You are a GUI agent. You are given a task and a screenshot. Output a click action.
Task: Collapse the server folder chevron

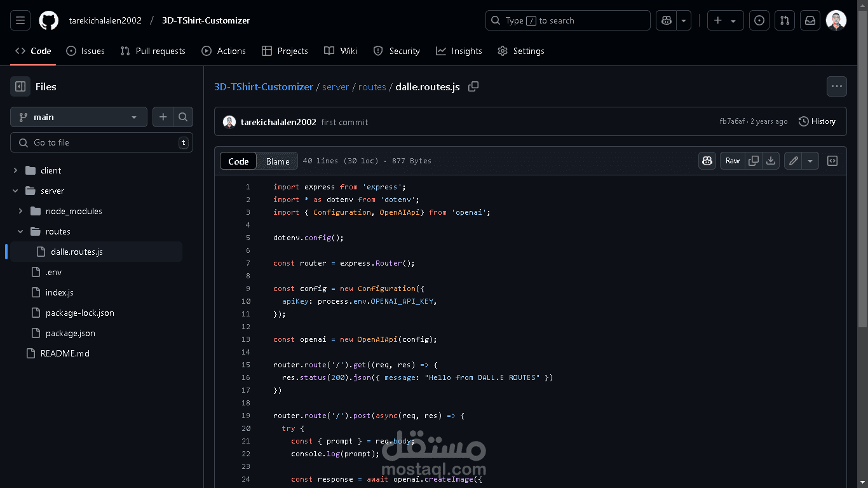[15, 191]
